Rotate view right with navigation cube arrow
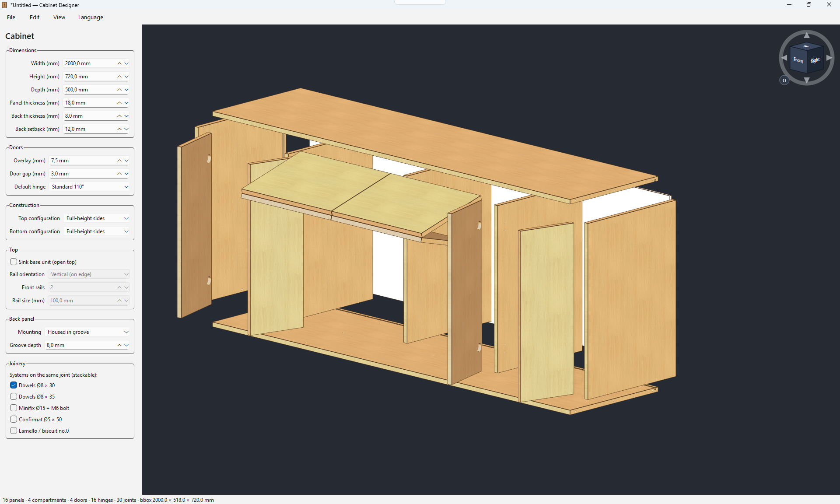 pos(829,58)
